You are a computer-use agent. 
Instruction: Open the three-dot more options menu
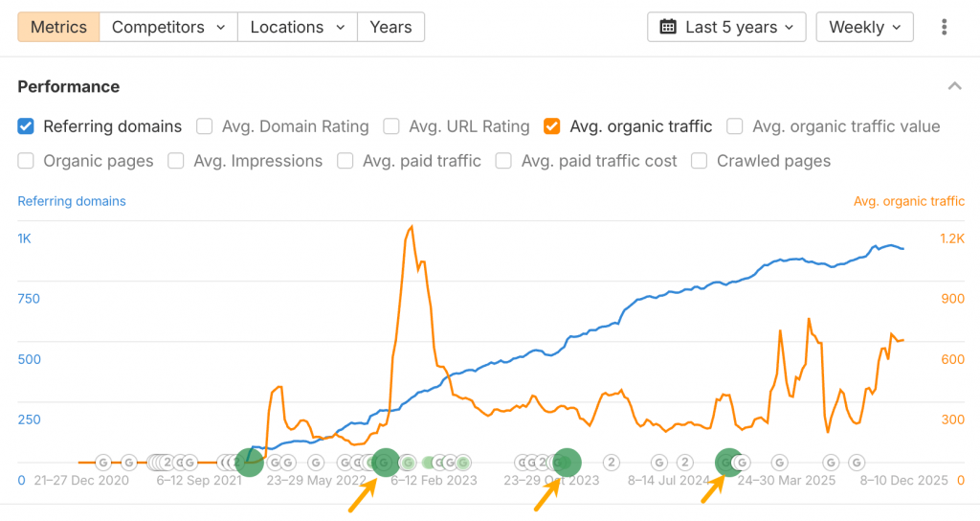(945, 27)
